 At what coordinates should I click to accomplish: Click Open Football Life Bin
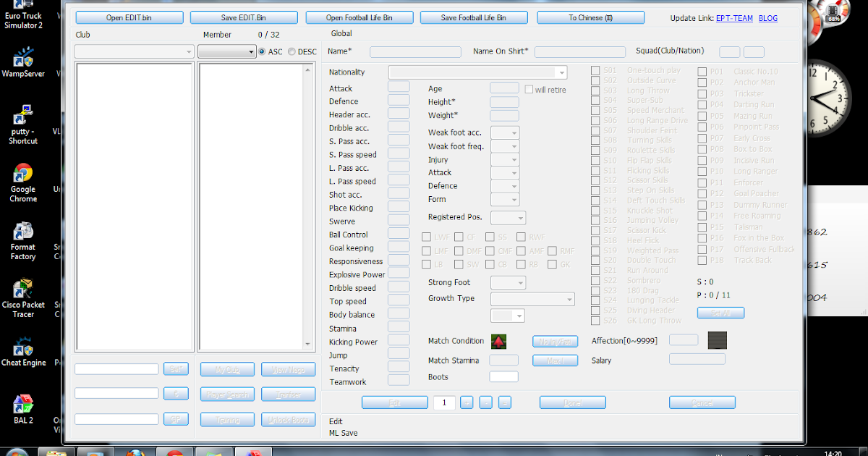(x=359, y=17)
